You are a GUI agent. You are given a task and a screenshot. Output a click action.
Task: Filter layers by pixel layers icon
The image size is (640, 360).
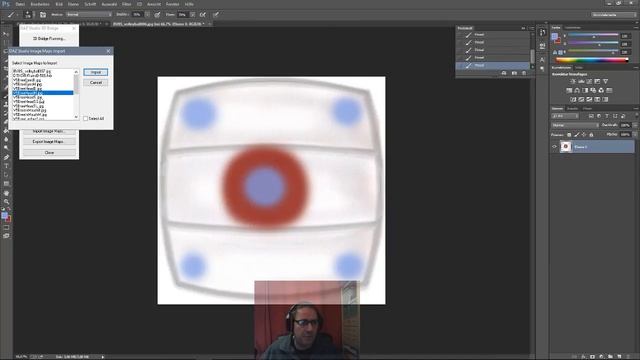pyautogui.click(x=591, y=116)
